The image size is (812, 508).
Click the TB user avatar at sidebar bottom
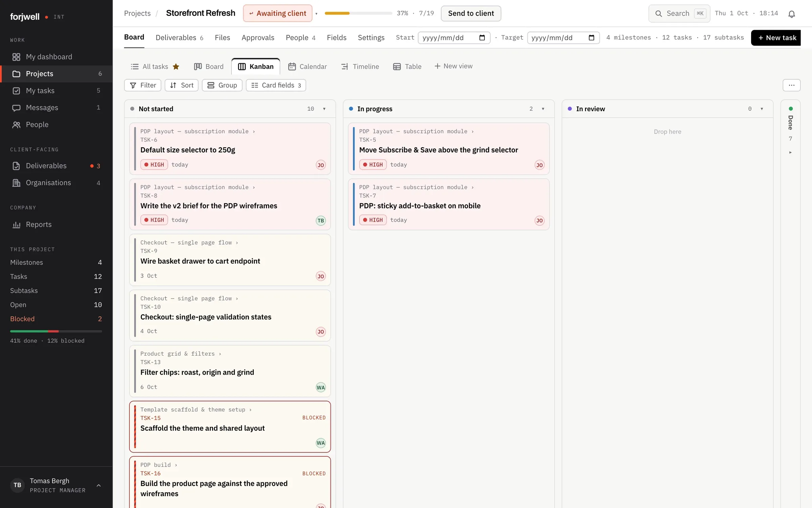[x=17, y=485]
